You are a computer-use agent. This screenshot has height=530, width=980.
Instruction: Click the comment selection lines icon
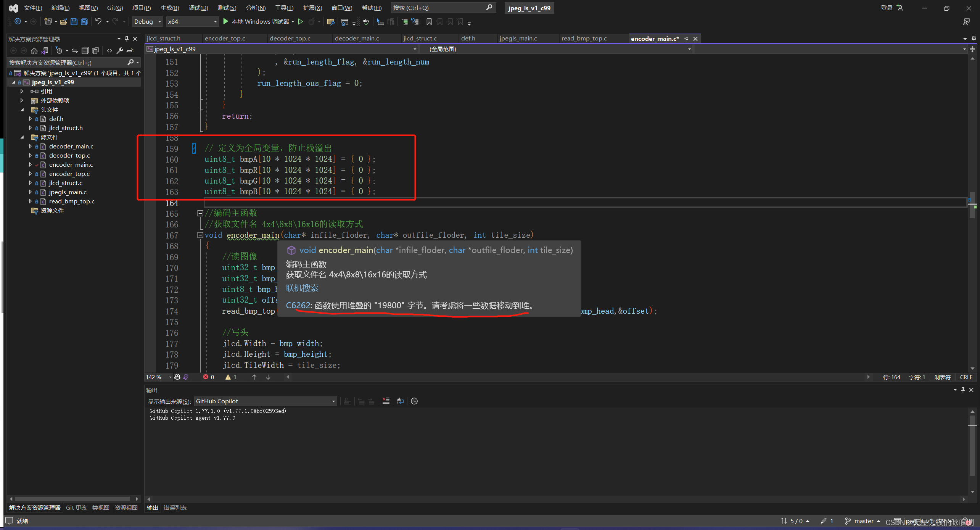pos(405,22)
